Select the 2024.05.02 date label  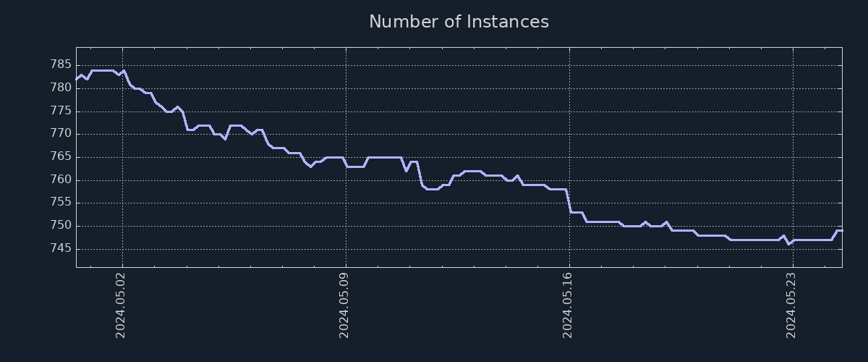coord(122,306)
